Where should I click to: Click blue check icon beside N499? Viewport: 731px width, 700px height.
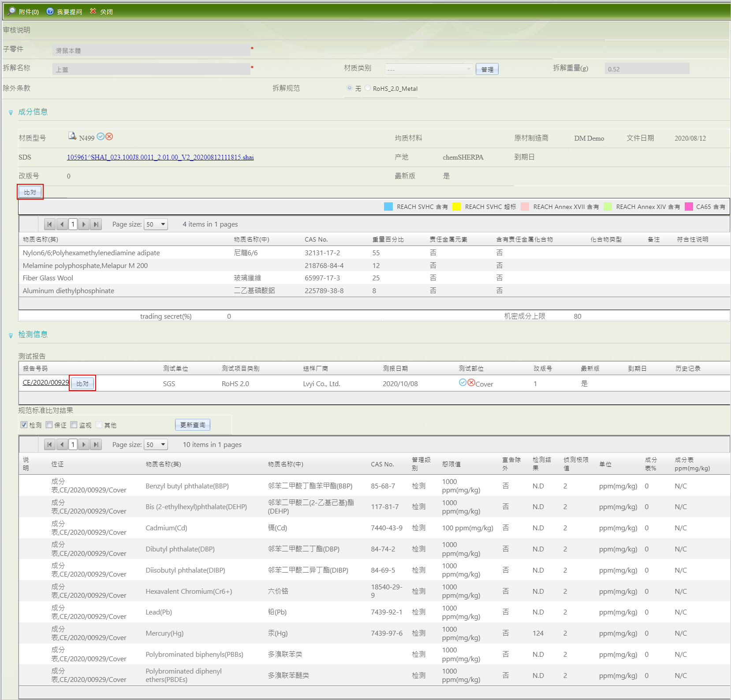point(101,137)
